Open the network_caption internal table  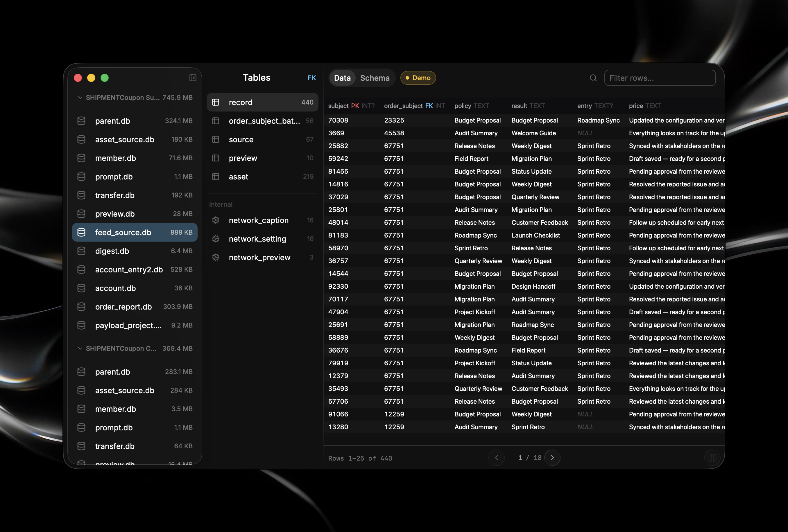[262, 220]
